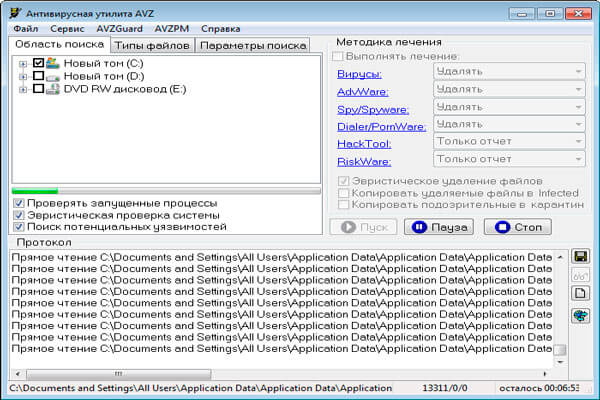
Task: Open the HackTool action dropdown
Action: click(509, 141)
